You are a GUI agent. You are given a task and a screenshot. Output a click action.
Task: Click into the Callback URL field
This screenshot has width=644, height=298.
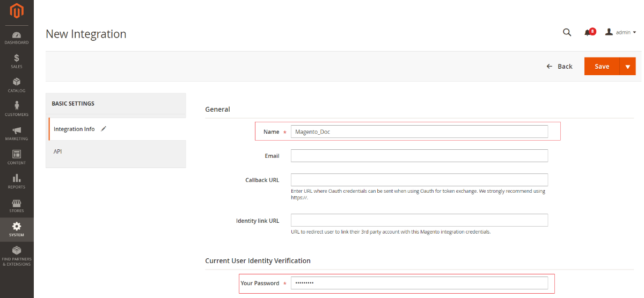[419, 180]
